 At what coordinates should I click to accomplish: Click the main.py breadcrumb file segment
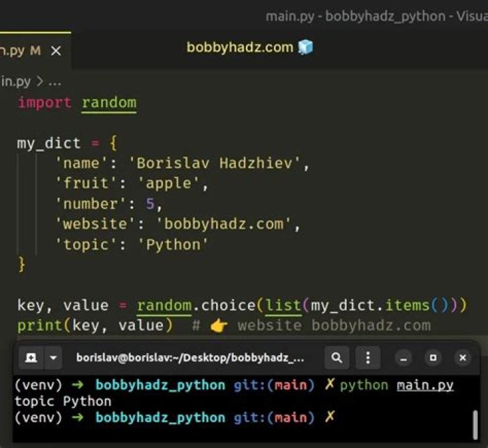(x=16, y=81)
